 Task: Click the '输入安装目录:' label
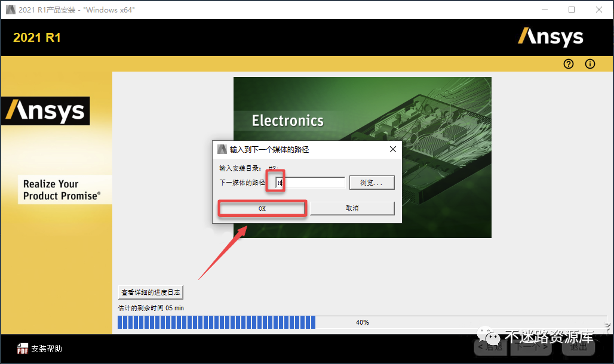[240, 168]
